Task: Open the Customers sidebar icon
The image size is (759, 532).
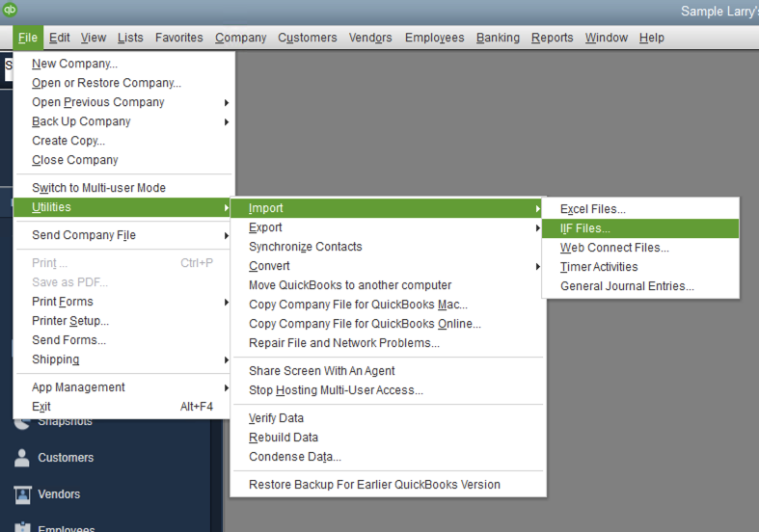Action: [x=22, y=458]
